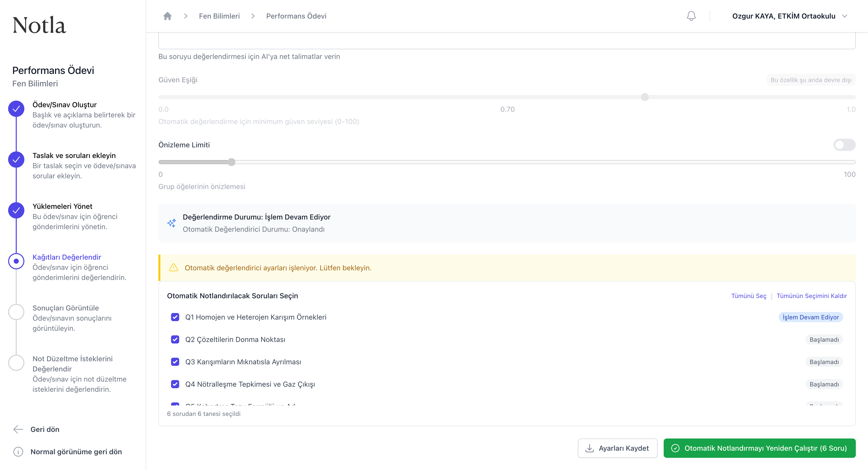Click active step circle for Kağıtları Değerlendir
This screenshot has width=868, height=470.
(16, 261)
